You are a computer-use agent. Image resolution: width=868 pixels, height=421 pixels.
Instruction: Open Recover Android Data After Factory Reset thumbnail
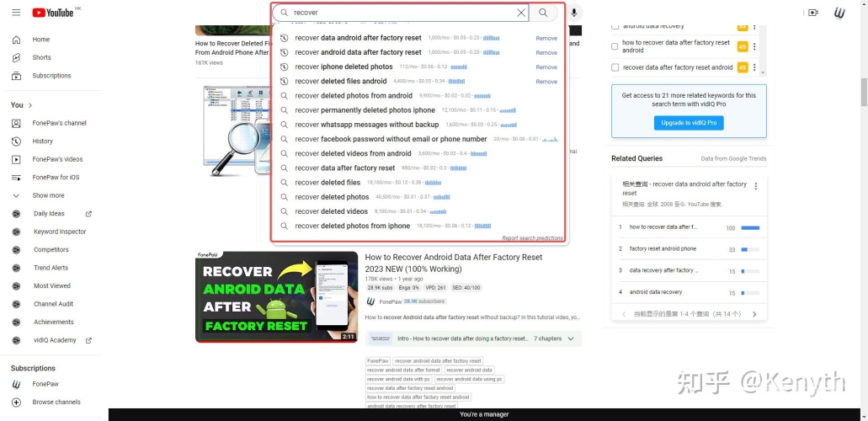point(277,297)
